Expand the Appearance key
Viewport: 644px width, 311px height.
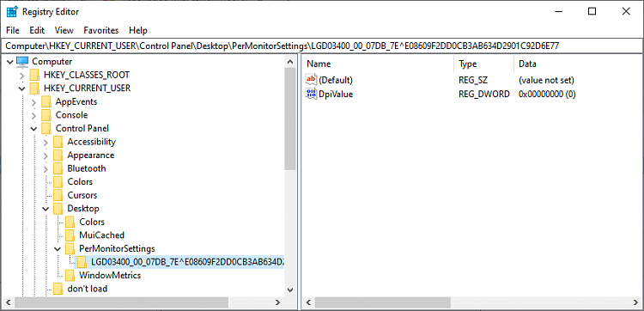[46, 155]
